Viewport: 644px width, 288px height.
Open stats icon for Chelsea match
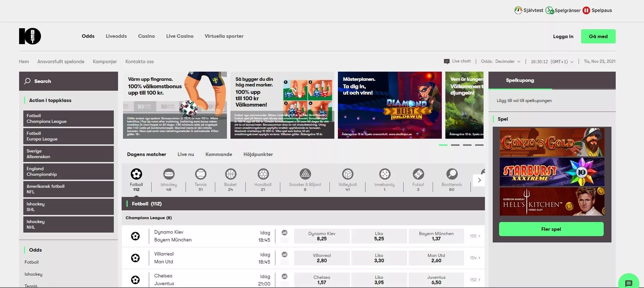(x=285, y=276)
